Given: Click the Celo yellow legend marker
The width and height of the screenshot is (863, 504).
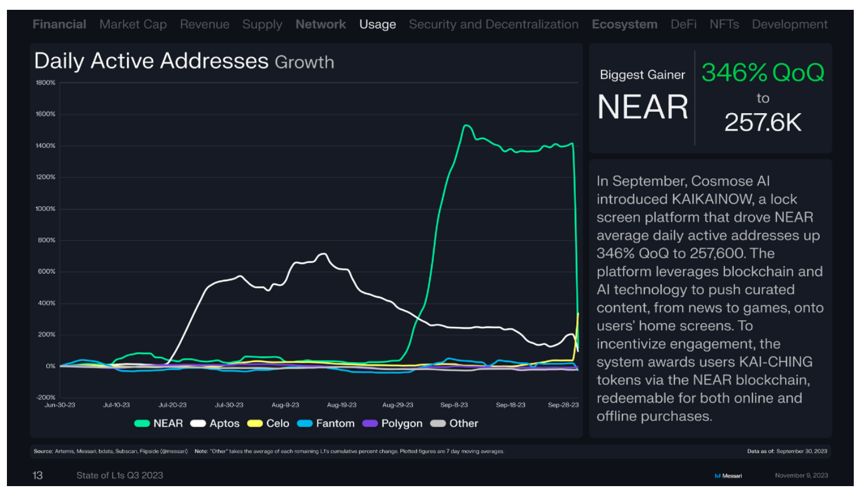Looking at the screenshot, I should [x=255, y=423].
